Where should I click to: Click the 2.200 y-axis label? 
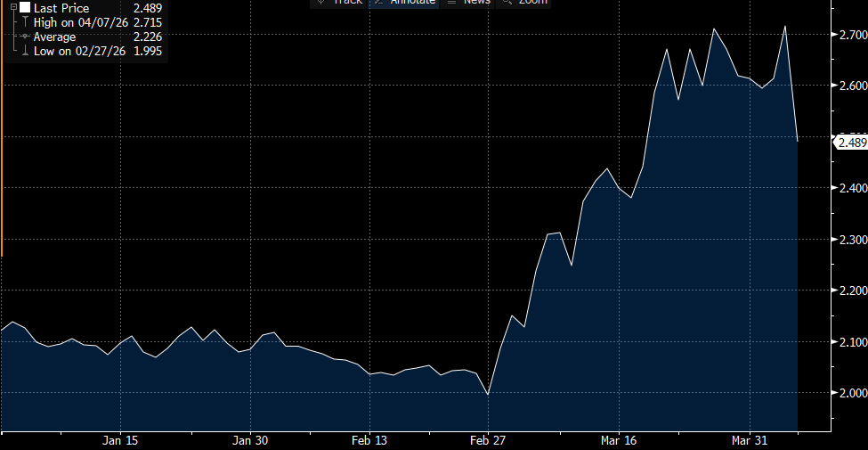(853, 291)
